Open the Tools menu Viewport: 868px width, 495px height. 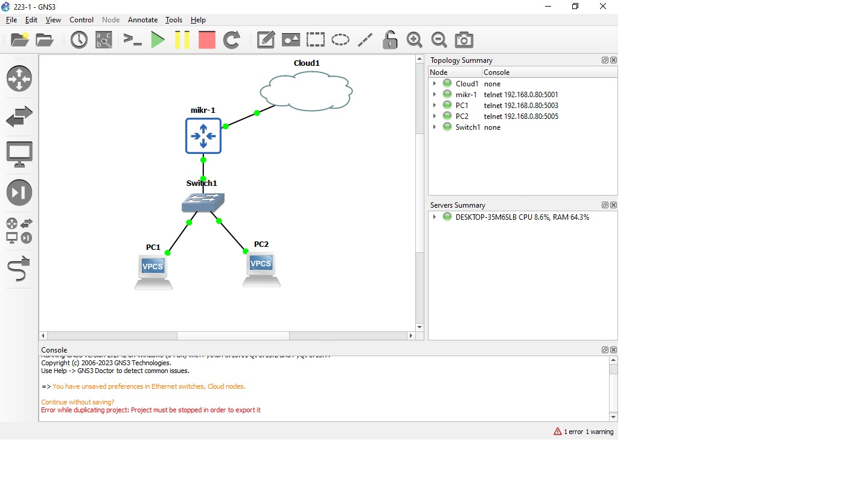pyautogui.click(x=174, y=20)
